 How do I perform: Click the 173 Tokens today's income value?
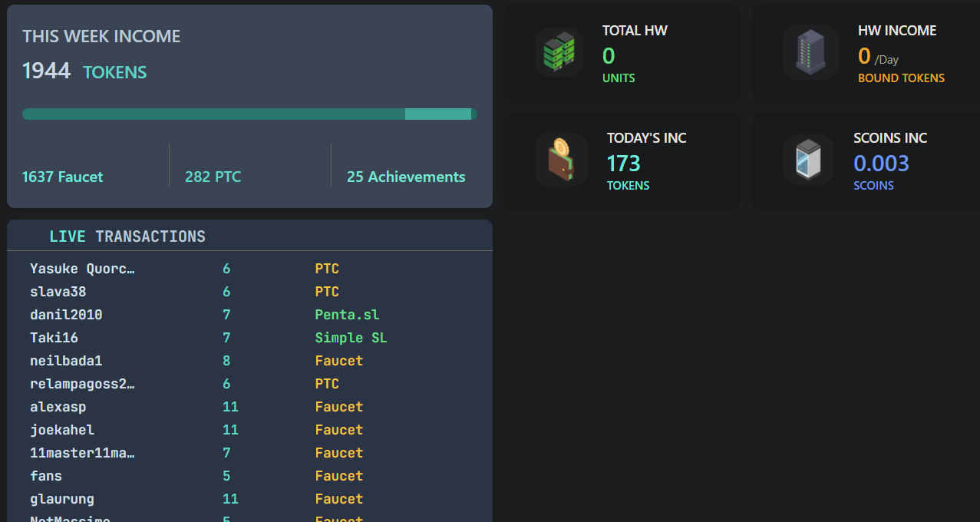click(623, 164)
